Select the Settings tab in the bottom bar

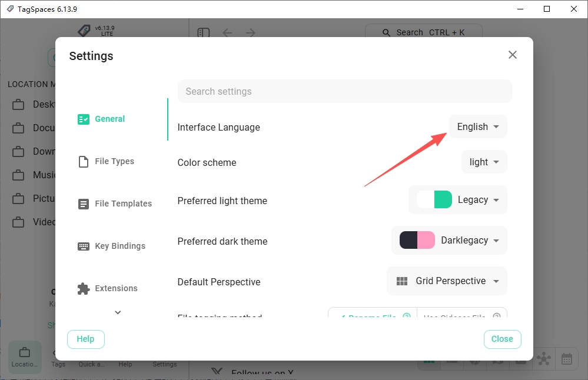(x=165, y=364)
